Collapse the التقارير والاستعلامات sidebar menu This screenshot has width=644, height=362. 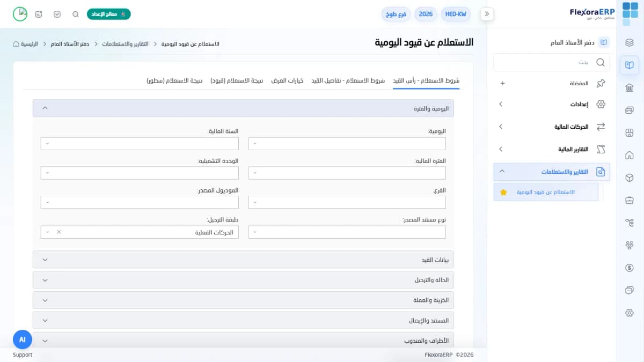click(x=551, y=172)
